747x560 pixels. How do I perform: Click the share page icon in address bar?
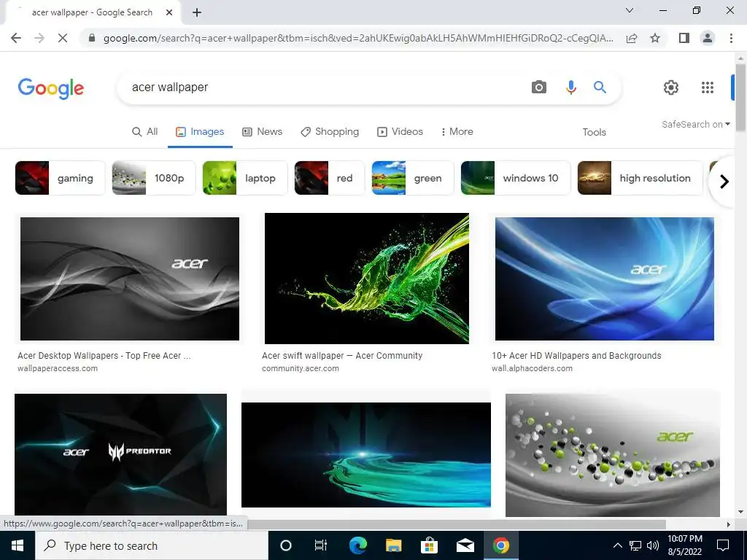click(x=632, y=38)
